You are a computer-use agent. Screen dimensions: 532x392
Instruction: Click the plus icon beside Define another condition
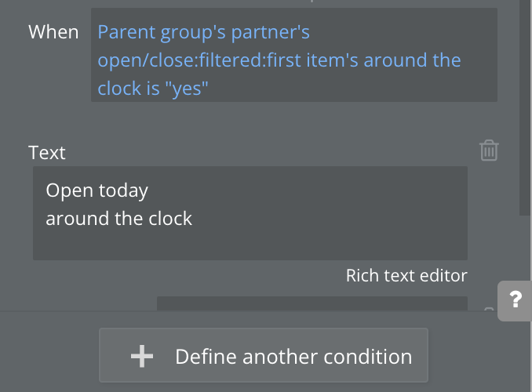pyautogui.click(x=142, y=356)
